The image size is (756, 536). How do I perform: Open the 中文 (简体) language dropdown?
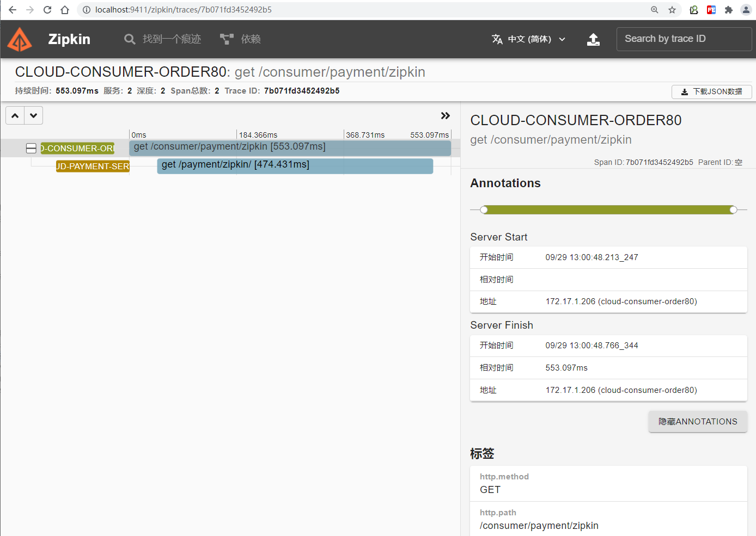(x=529, y=39)
